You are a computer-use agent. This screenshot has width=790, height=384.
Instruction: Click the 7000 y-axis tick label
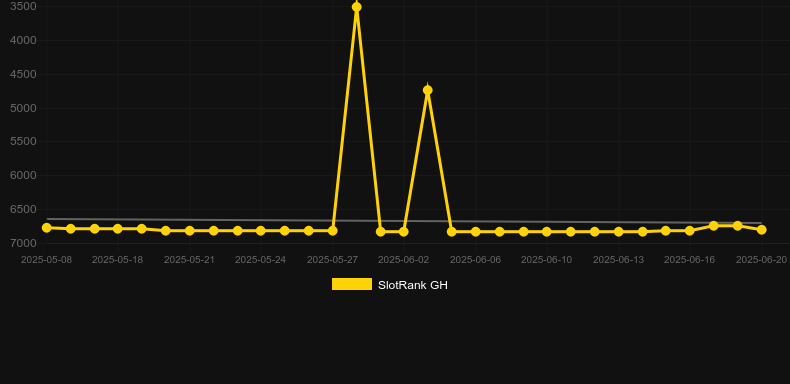(x=23, y=243)
